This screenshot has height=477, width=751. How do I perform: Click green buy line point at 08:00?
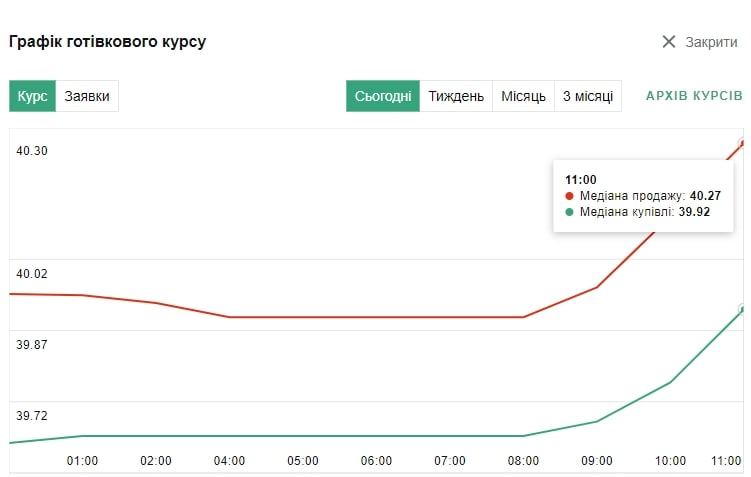click(x=523, y=435)
